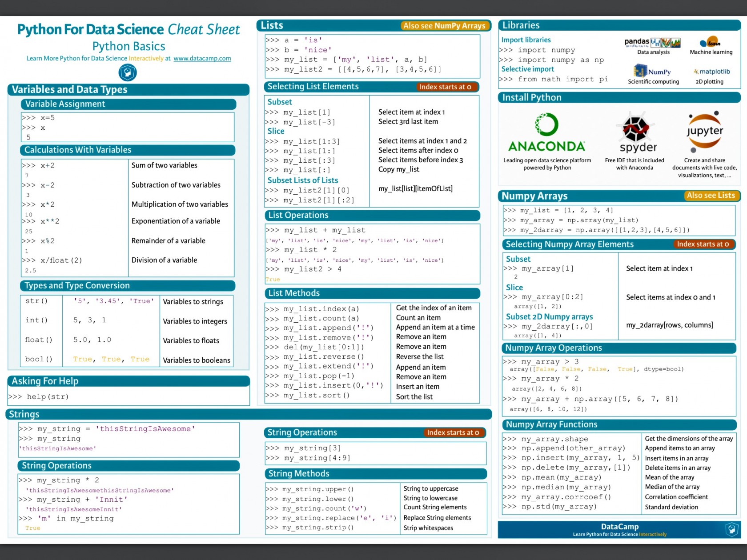Click 'Exponentiation of a variable' text
The height and width of the screenshot is (560, 747).
(176, 221)
